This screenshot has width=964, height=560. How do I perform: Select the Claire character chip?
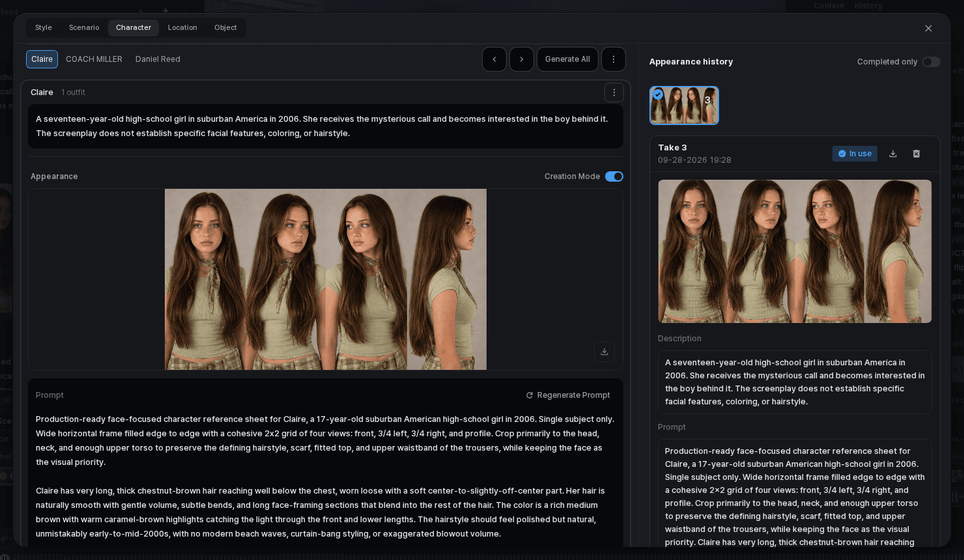tap(42, 59)
